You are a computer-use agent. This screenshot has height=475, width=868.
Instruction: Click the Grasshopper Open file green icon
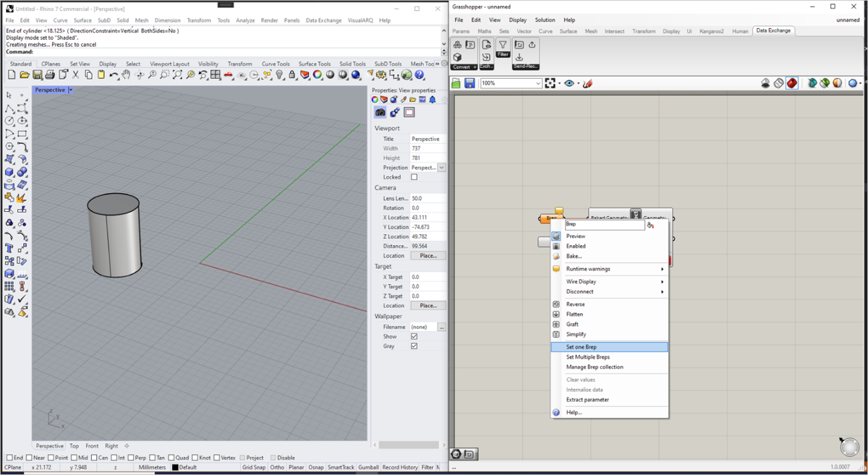(456, 84)
